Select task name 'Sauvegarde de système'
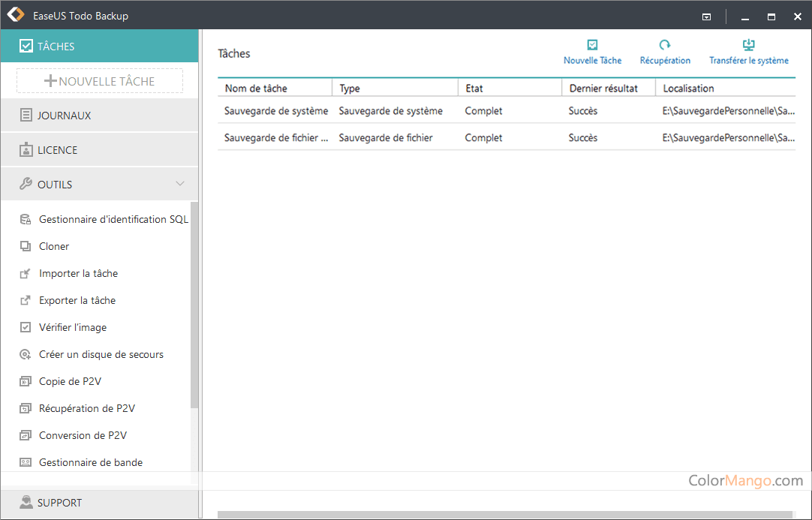This screenshot has height=520, width=812. tap(276, 111)
